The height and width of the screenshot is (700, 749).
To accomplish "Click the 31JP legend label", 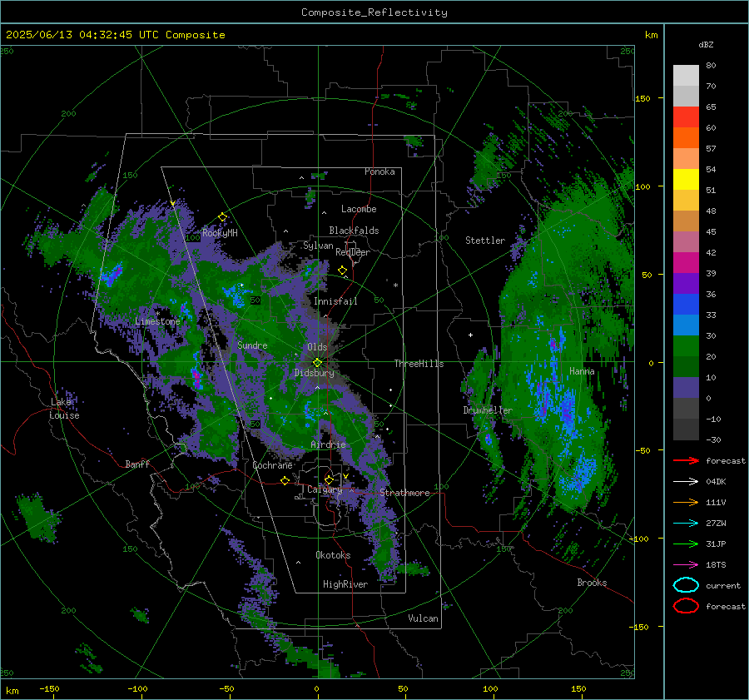I will [716, 544].
